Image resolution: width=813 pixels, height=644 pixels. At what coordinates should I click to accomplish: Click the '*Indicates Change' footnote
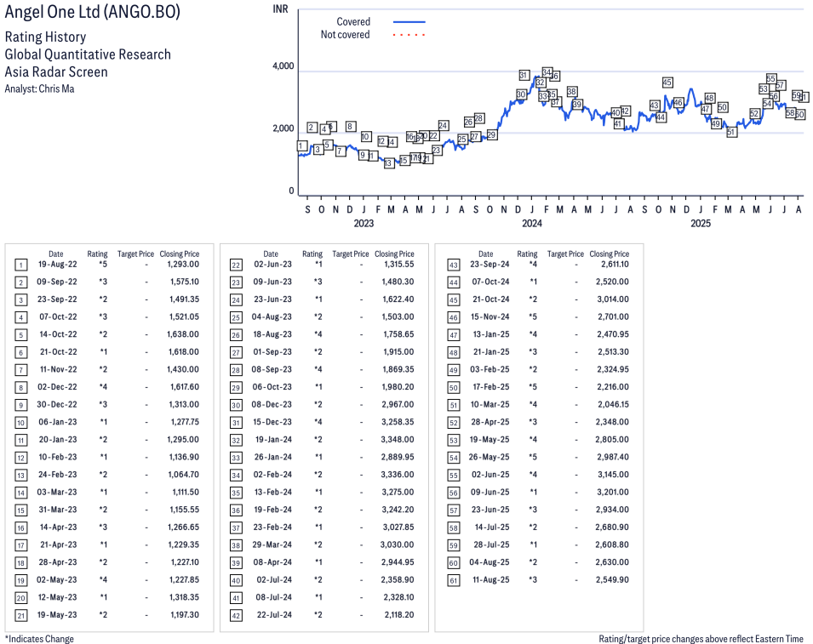pyautogui.click(x=39, y=639)
